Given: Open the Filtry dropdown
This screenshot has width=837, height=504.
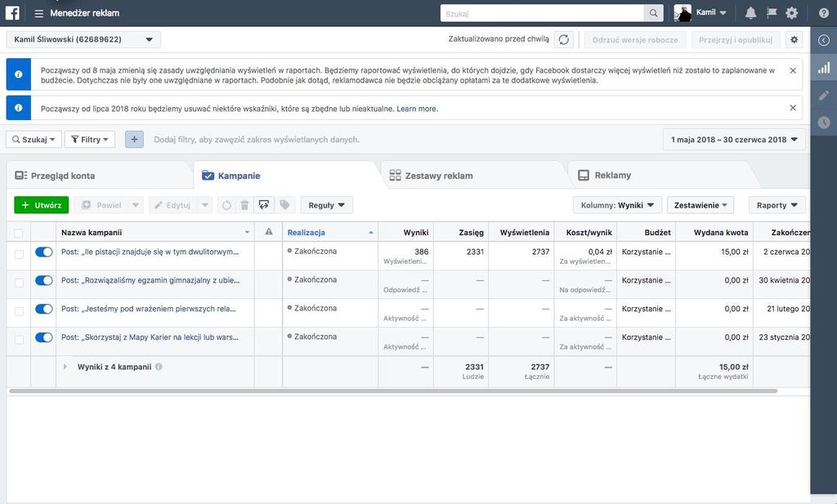Looking at the screenshot, I should (90, 139).
